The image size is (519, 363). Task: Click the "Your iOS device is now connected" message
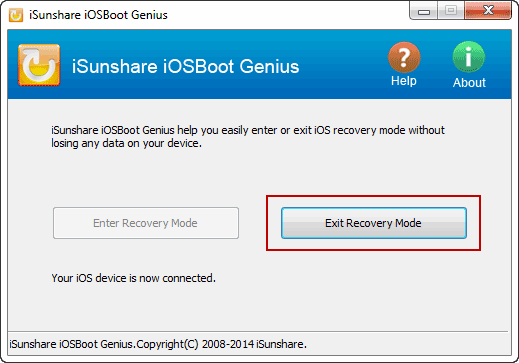[133, 278]
